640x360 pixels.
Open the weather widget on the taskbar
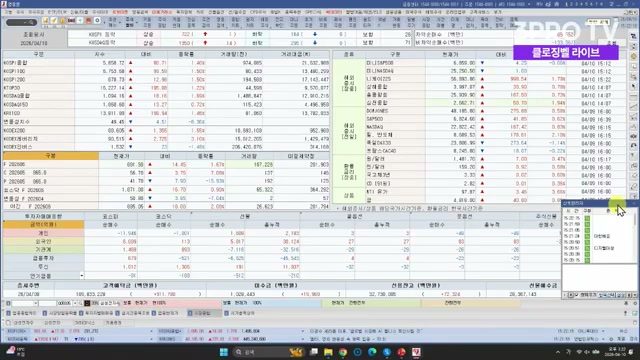pos(16,351)
